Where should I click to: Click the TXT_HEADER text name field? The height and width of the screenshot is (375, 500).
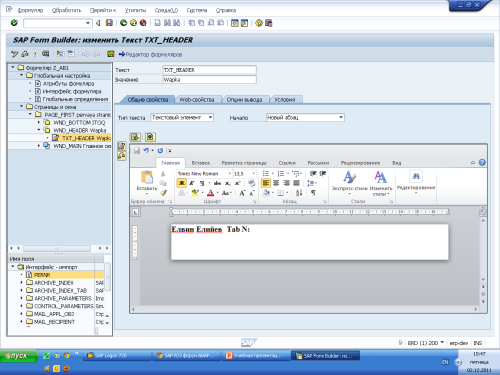tap(209, 70)
